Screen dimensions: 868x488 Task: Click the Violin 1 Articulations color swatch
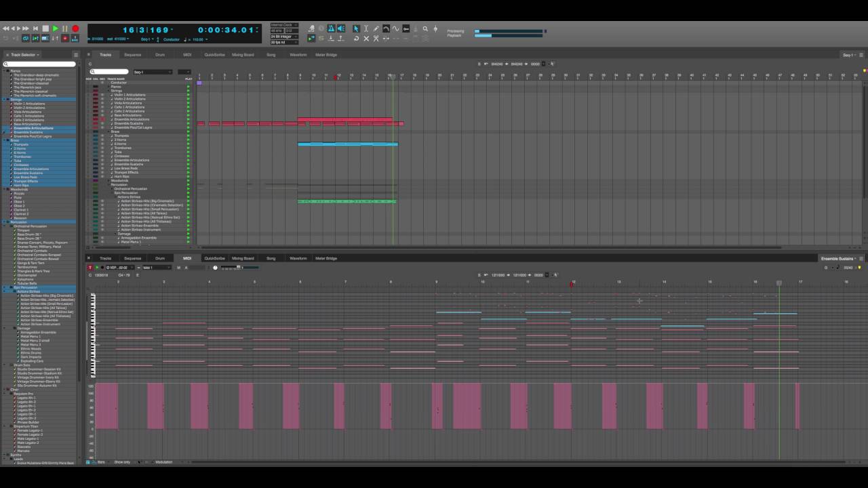[x=95, y=95]
